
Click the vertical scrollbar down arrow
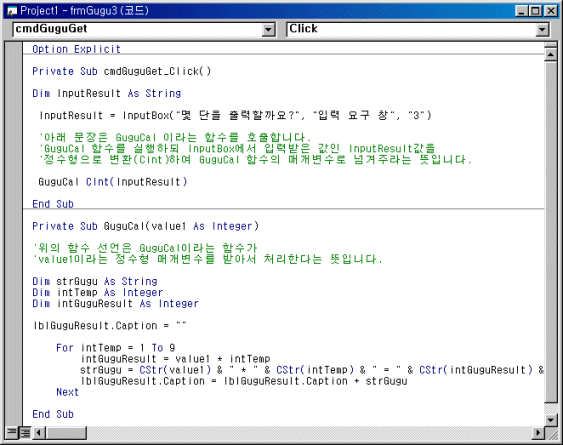[x=550, y=419]
